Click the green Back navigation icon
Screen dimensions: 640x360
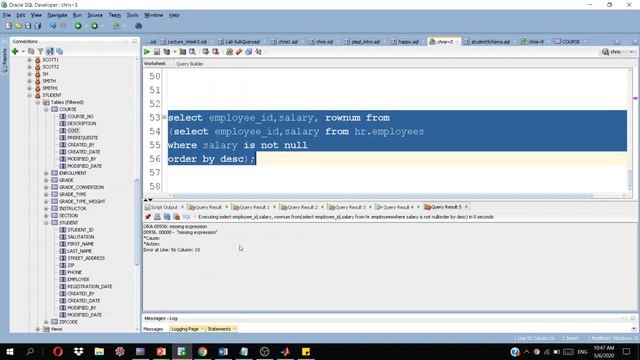click(x=78, y=26)
